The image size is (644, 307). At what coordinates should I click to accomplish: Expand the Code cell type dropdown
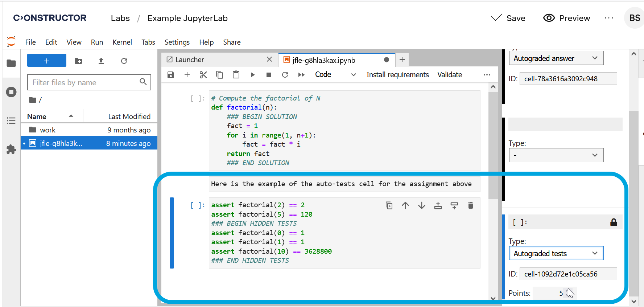[335, 75]
